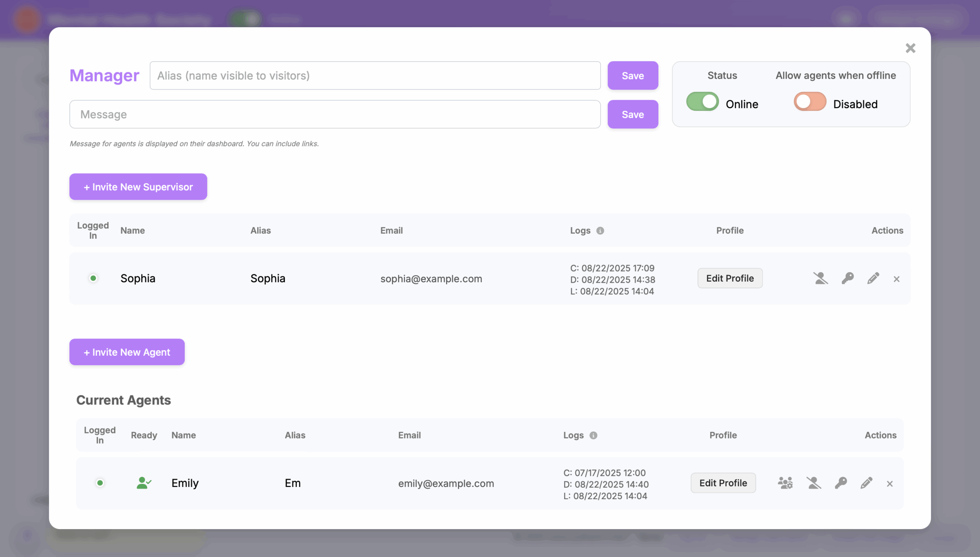
Task: Open Edit Profile for Sophia
Action: tap(730, 278)
